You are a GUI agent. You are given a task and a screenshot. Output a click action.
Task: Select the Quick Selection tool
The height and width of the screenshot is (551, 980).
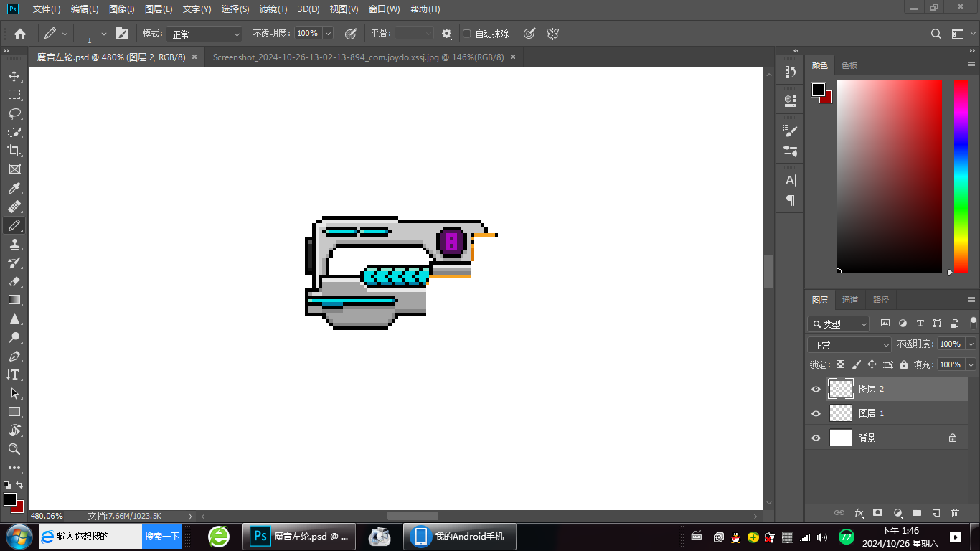pyautogui.click(x=14, y=132)
